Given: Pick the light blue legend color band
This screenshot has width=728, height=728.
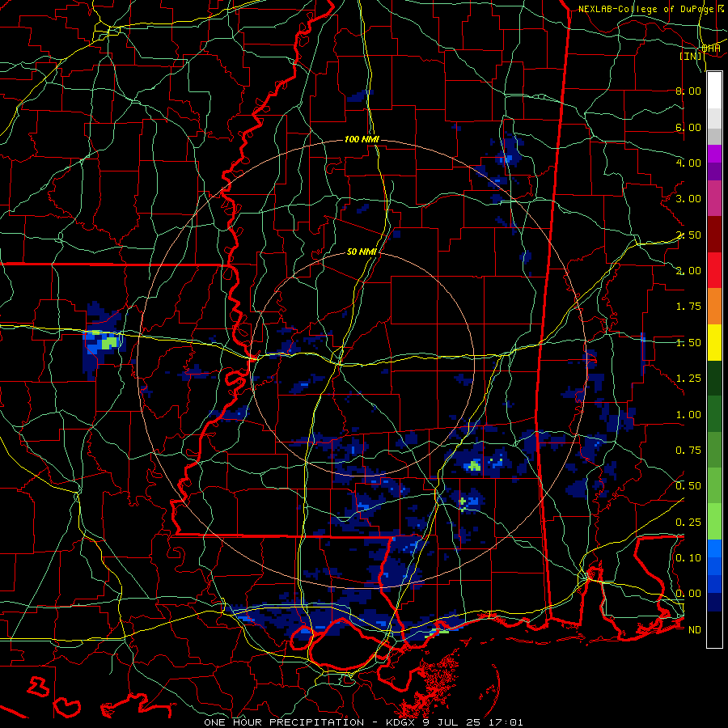Looking at the screenshot, I should (x=714, y=548).
